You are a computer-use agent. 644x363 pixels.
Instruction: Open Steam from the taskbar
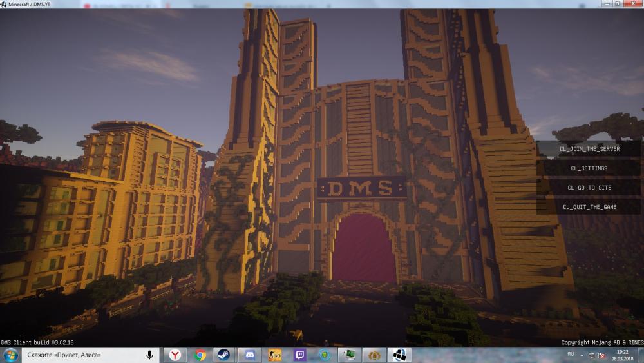click(x=225, y=355)
